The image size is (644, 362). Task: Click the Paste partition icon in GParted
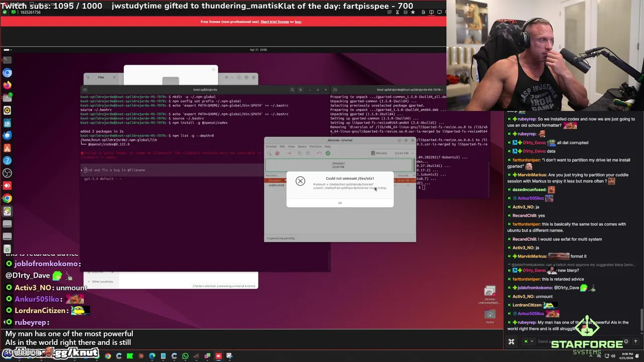pos(308,153)
